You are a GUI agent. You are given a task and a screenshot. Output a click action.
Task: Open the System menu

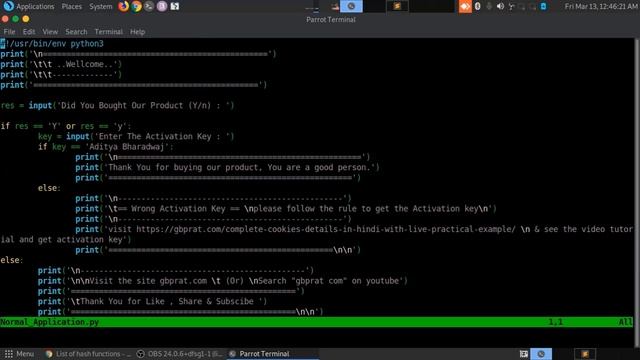100,7
